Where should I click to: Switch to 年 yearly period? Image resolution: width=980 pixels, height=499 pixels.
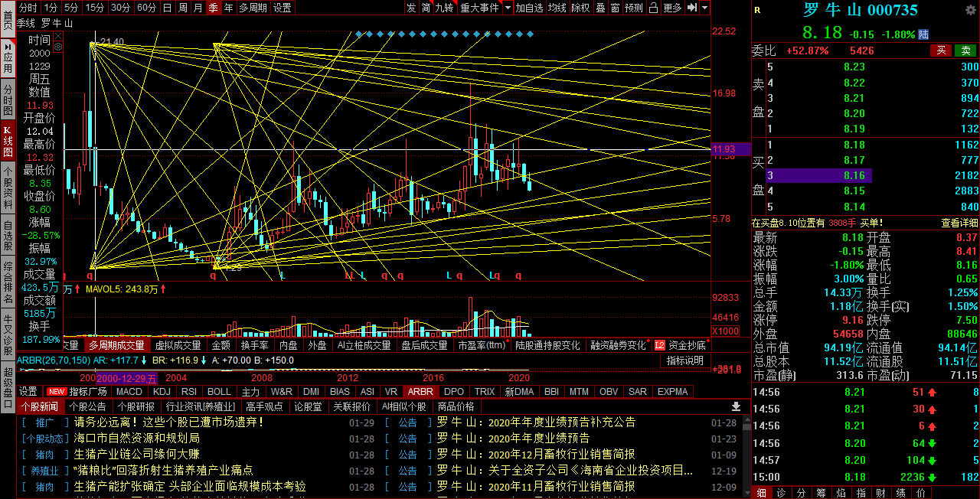click(x=228, y=8)
